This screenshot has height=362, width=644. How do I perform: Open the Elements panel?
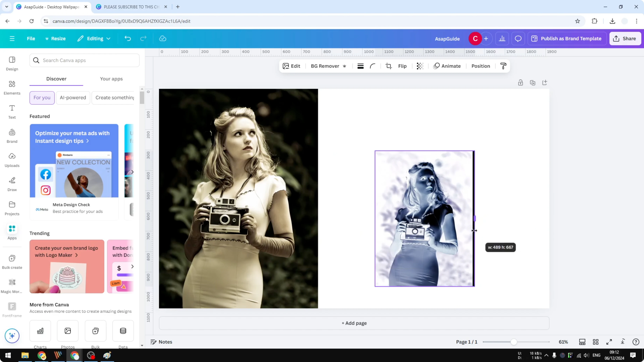coord(12,87)
